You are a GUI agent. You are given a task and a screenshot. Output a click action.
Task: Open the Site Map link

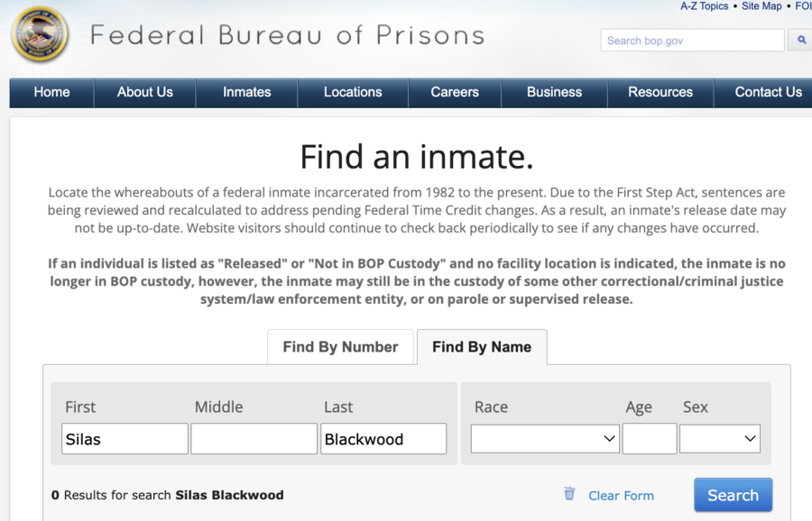pyautogui.click(x=761, y=6)
